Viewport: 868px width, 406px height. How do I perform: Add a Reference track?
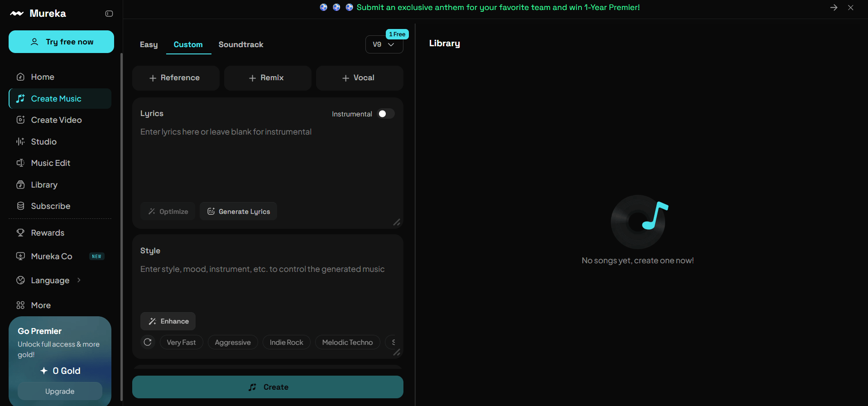point(176,78)
